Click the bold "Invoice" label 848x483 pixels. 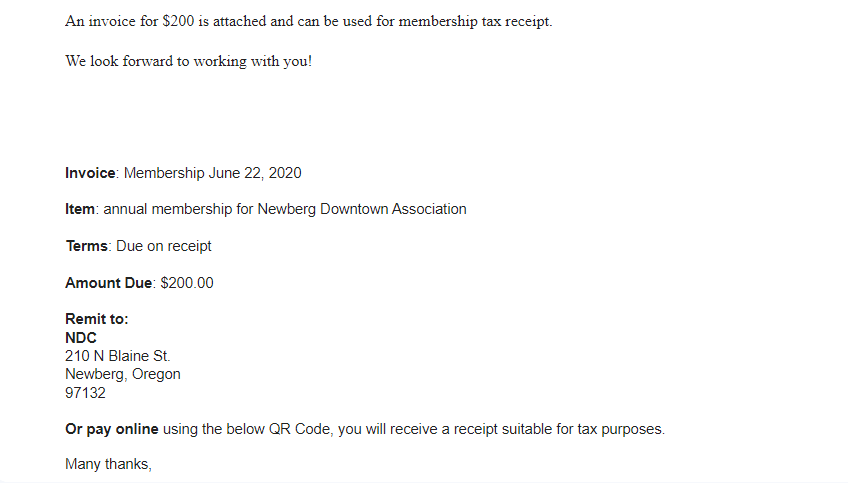[x=90, y=173]
